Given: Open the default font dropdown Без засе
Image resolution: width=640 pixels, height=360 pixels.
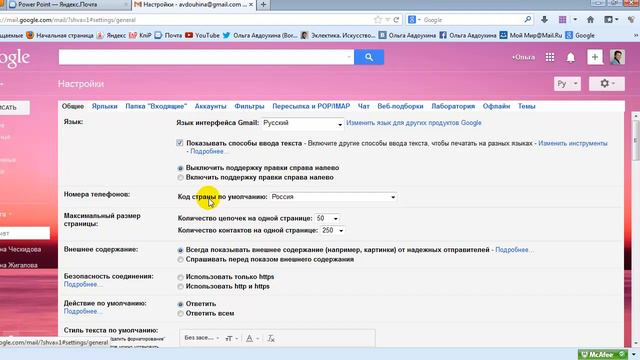Looking at the screenshot, I should (202, 338).
